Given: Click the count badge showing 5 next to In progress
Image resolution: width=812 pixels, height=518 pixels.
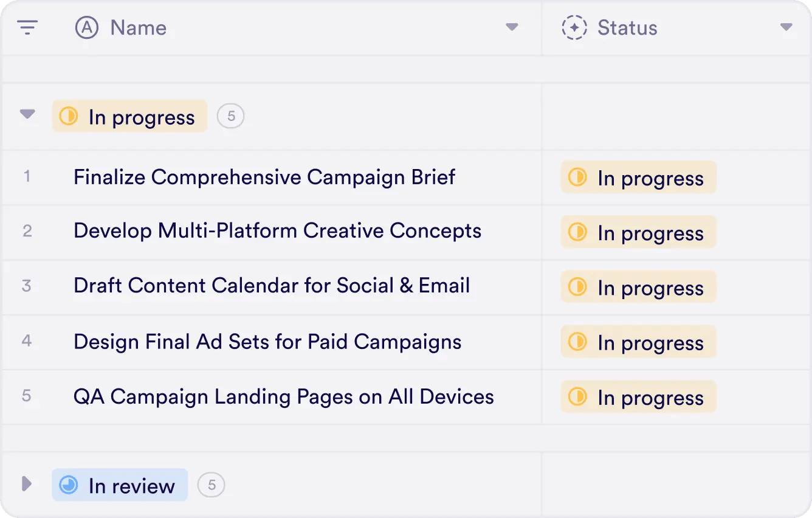Looking at the screenshot, I should click(x=230, y=116).
